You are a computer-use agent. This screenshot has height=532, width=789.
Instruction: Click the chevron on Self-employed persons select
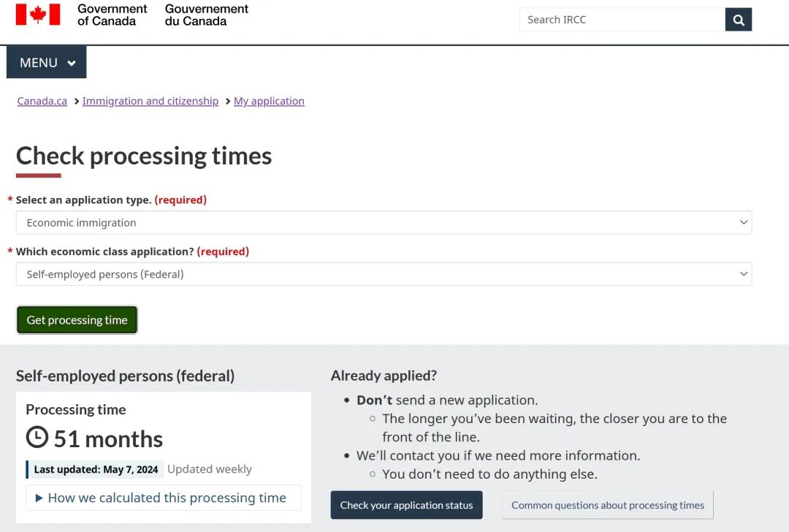coord(743,274)
